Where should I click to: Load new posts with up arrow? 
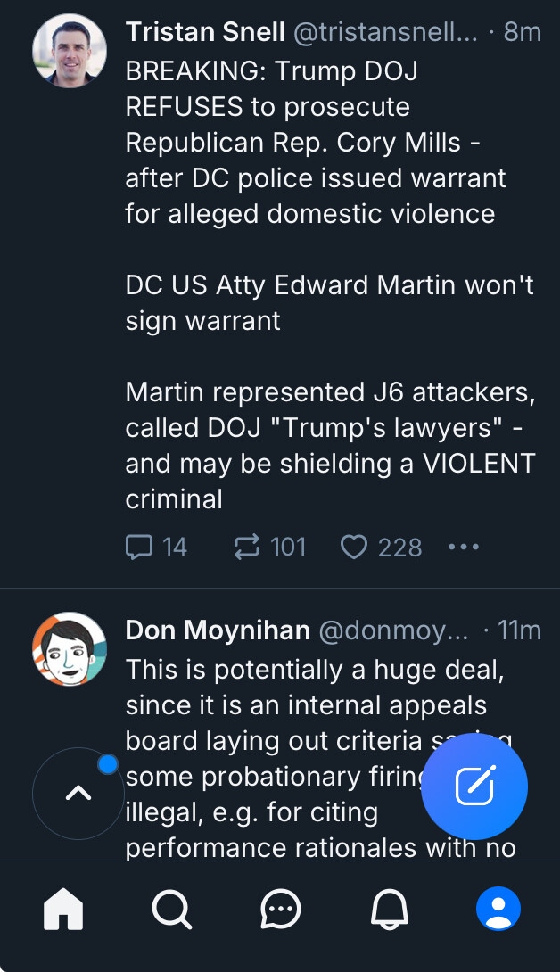[x=78, y=793]
